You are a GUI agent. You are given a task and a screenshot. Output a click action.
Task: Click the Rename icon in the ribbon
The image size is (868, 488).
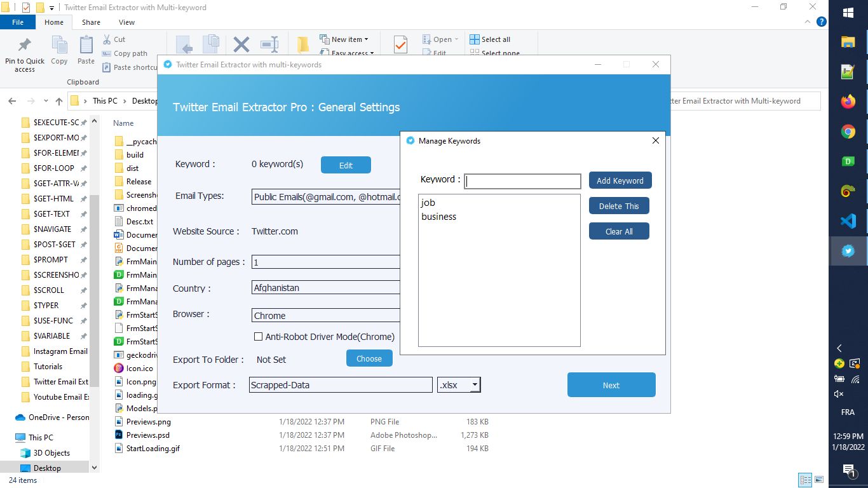coord(269,44)
